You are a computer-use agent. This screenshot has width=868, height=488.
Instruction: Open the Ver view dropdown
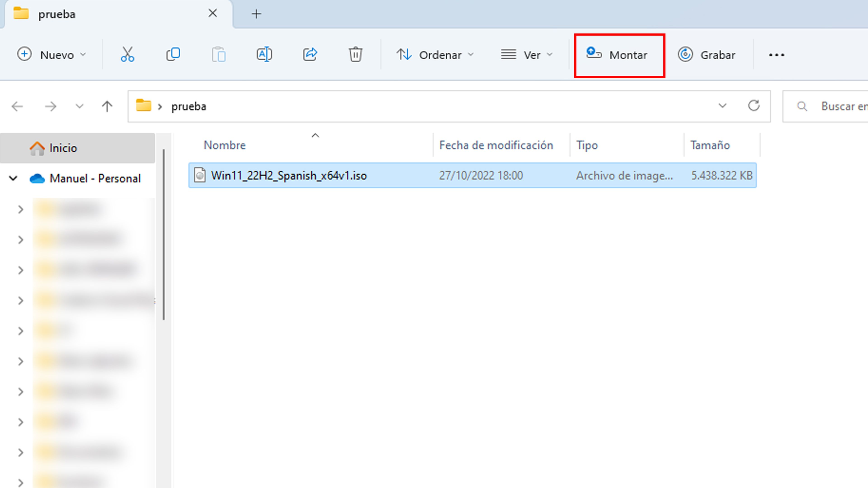pyautogui.click(x=526, y=54)
